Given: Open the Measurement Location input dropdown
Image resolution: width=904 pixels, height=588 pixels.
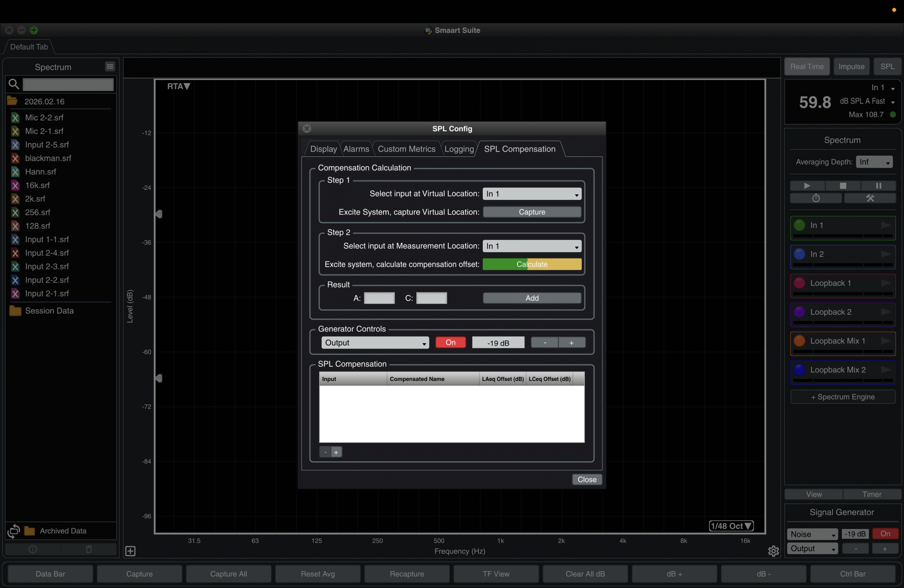Looking at the screenshot, I should 532,246.
